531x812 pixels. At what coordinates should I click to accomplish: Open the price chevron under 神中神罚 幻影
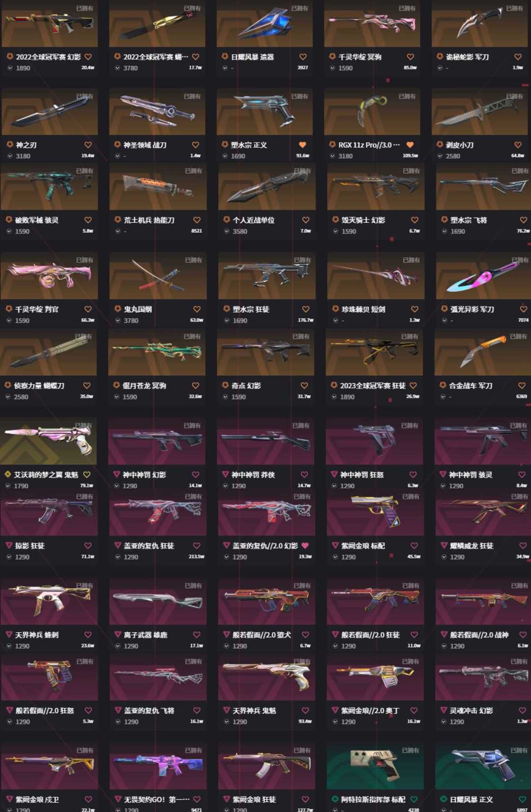[x=117, y=486]
